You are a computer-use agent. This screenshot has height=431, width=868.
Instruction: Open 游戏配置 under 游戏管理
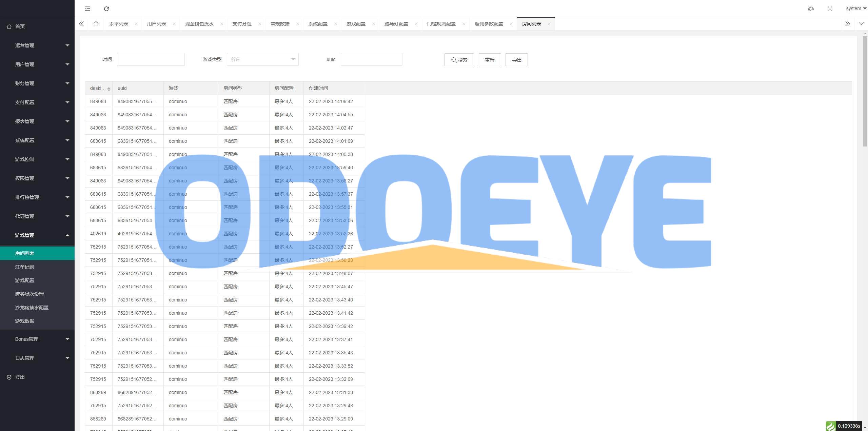pyautogui.click(x=37, y=280)
